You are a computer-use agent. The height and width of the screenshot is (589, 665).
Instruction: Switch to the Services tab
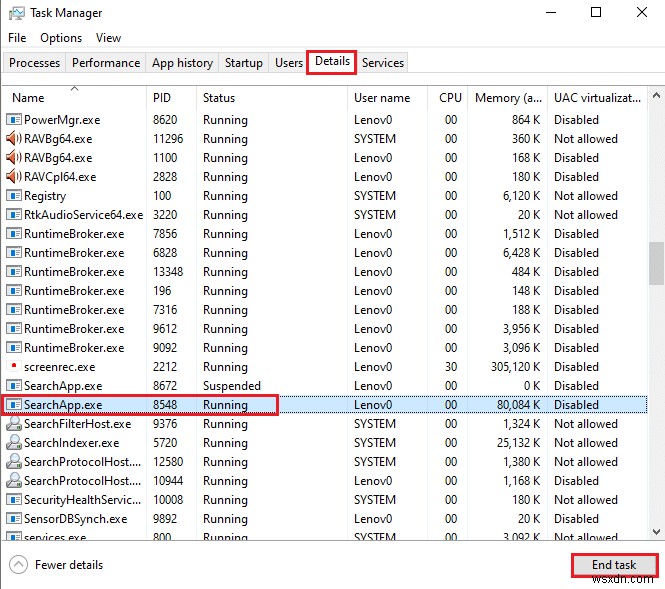coord(383,63)
